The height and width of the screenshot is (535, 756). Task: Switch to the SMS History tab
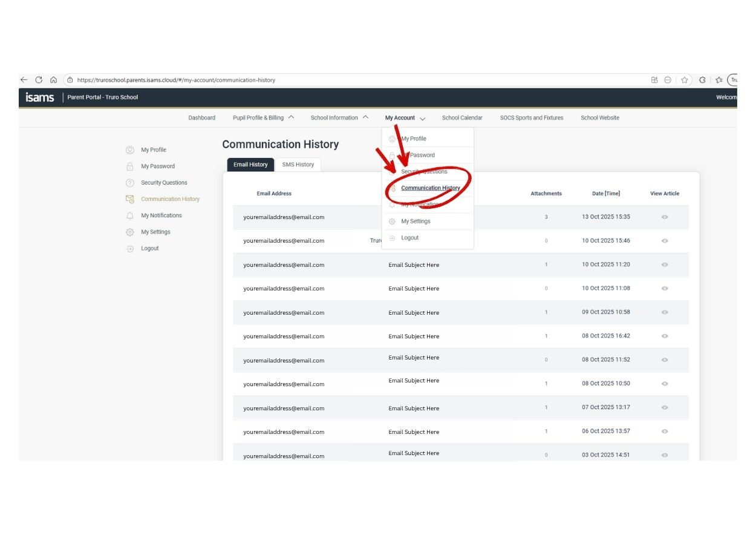pos(298,165)
